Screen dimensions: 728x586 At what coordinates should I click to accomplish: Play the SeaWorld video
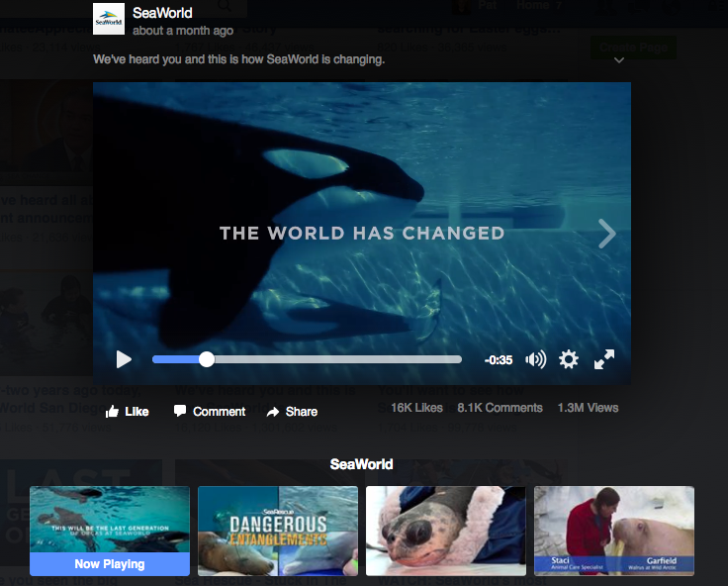coord(124,359)
